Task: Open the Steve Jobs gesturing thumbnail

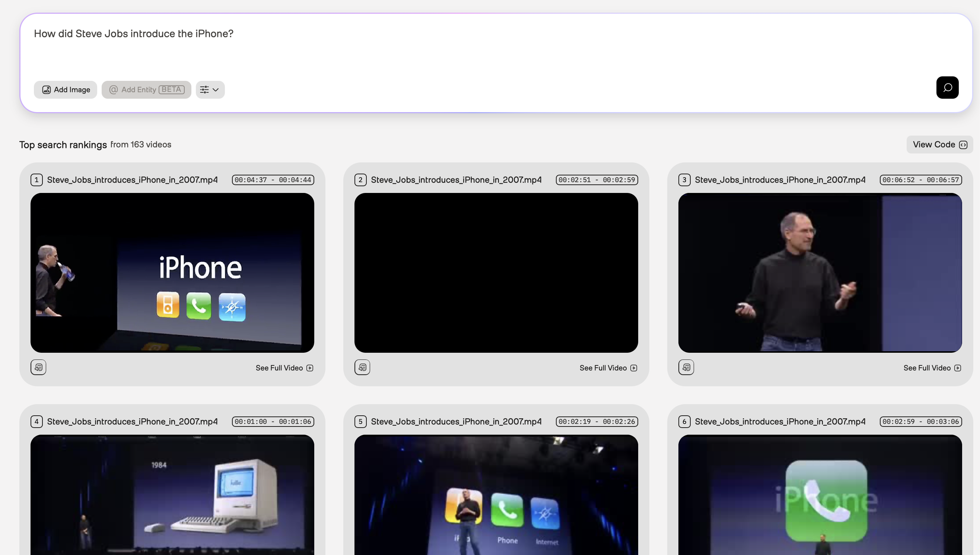Action: pos(820,273)
